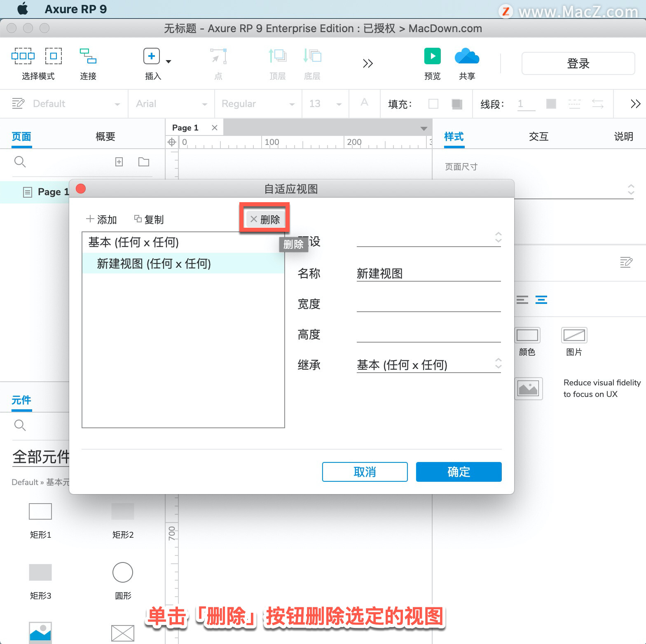Image resolution: width=646 pixels, height=644 pixels.
Task: Open the Insert dropdown arrow
Action: tap(169, 62)
